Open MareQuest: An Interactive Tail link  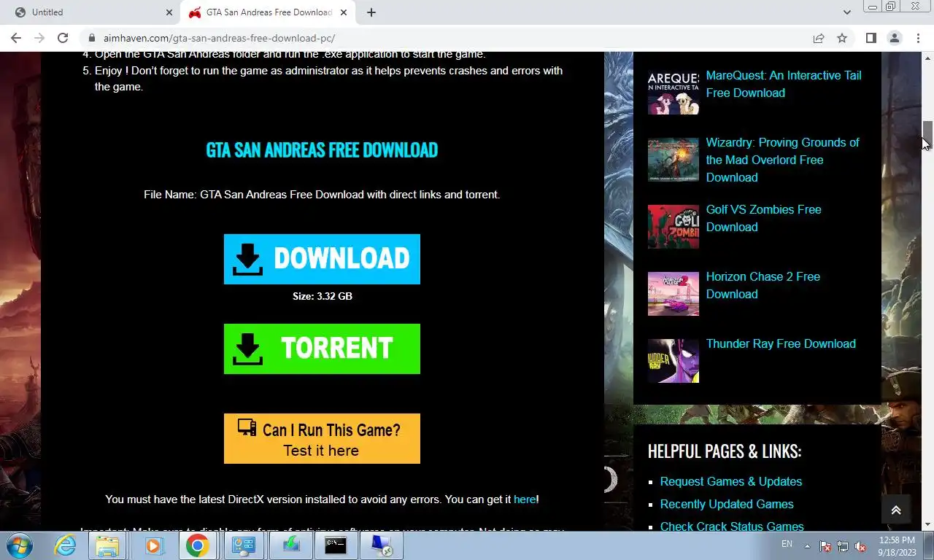click(784, 84)
